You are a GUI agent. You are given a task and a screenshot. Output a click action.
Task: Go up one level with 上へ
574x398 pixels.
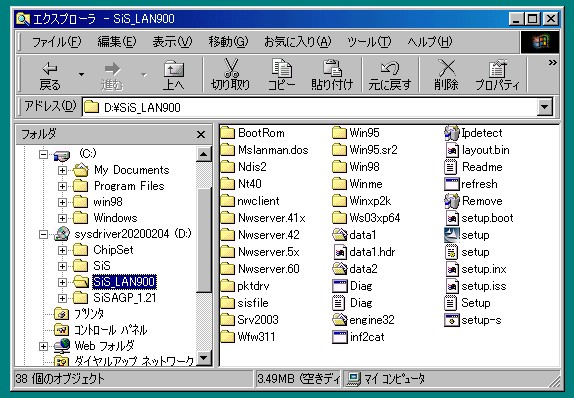[x=174, y=75]
